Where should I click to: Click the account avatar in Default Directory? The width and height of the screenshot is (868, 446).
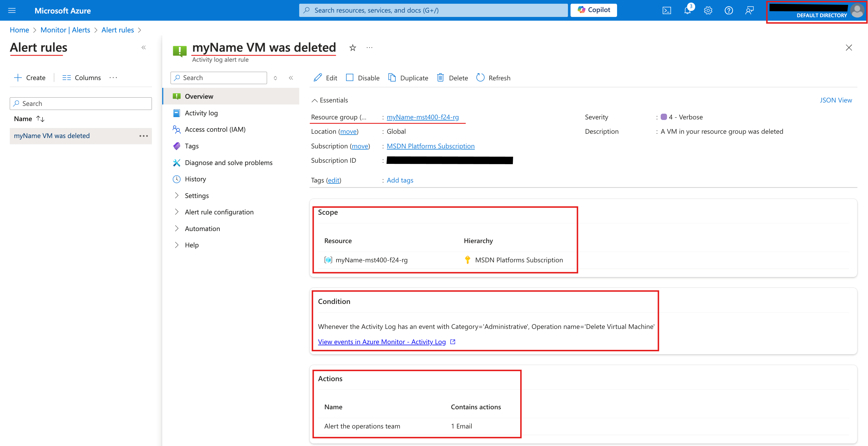[857, 10]
